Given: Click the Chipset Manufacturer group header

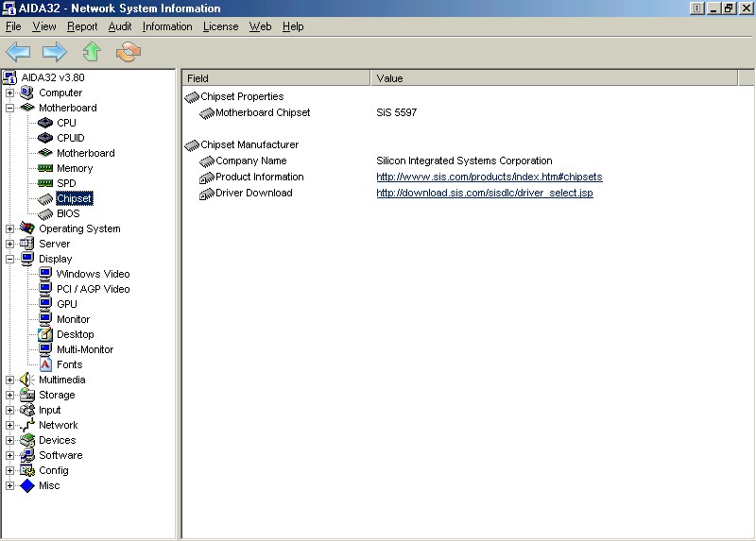Looking at the screenshot, I should tap(249, 144).
